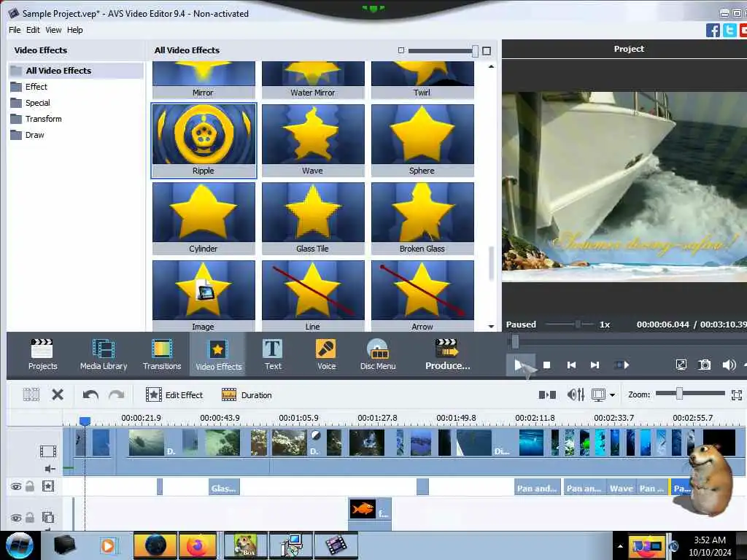
Task: Adjust the effects thumbnail size slider
Action: (x=475, y=51)
